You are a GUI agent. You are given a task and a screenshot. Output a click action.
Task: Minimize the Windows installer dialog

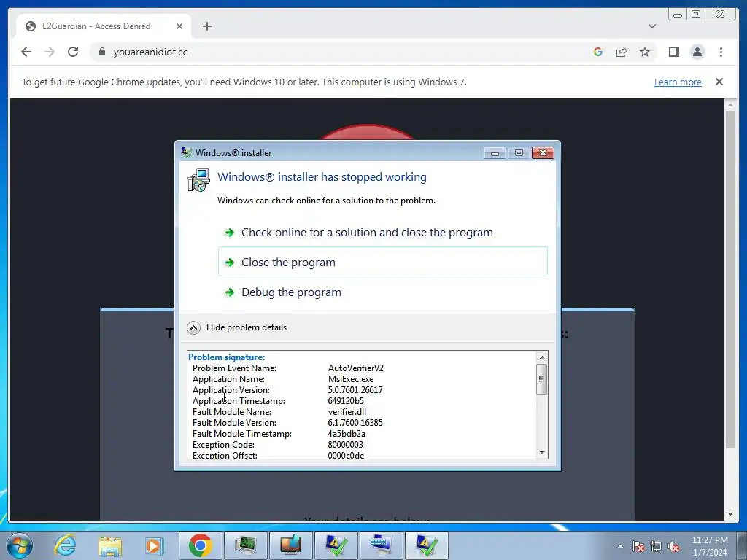[495, 153]
